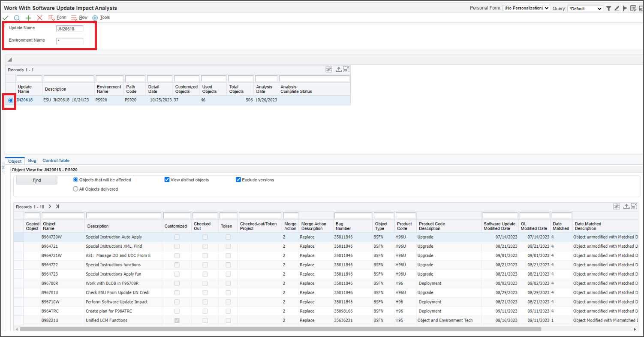Expand the left side panel chevron
This screenshot has height=337, width=644.
(x=3, y=167)
